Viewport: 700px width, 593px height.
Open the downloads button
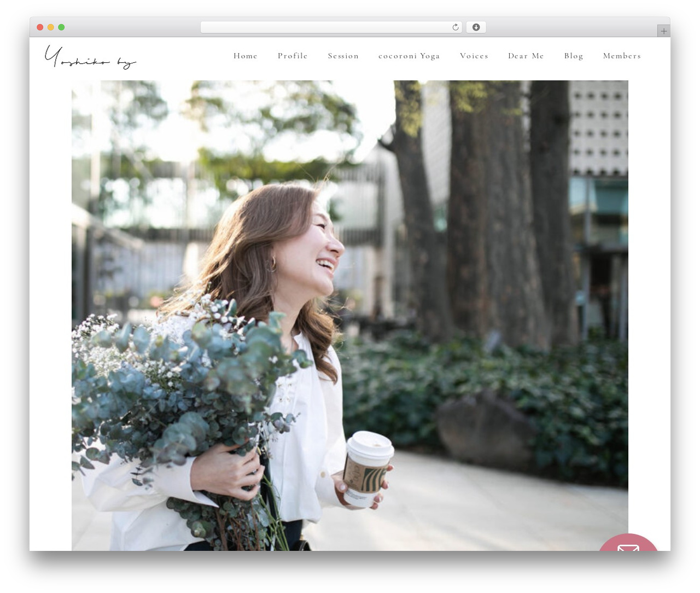click(476, 27)
